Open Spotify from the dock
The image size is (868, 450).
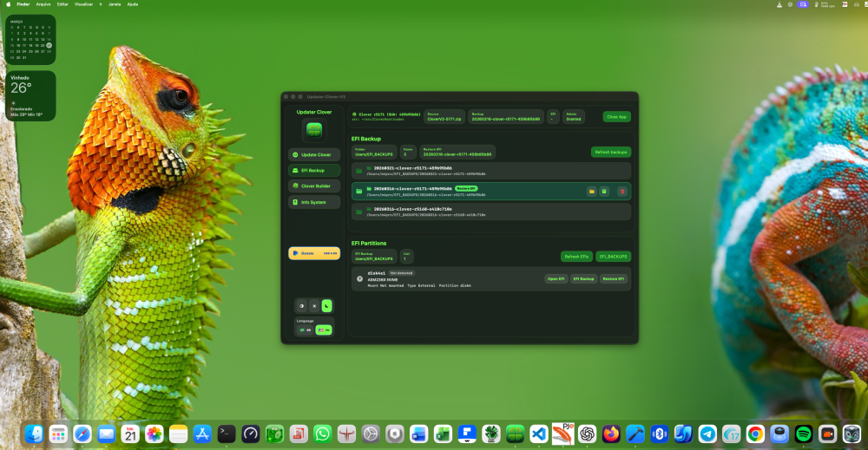[803, 434]
